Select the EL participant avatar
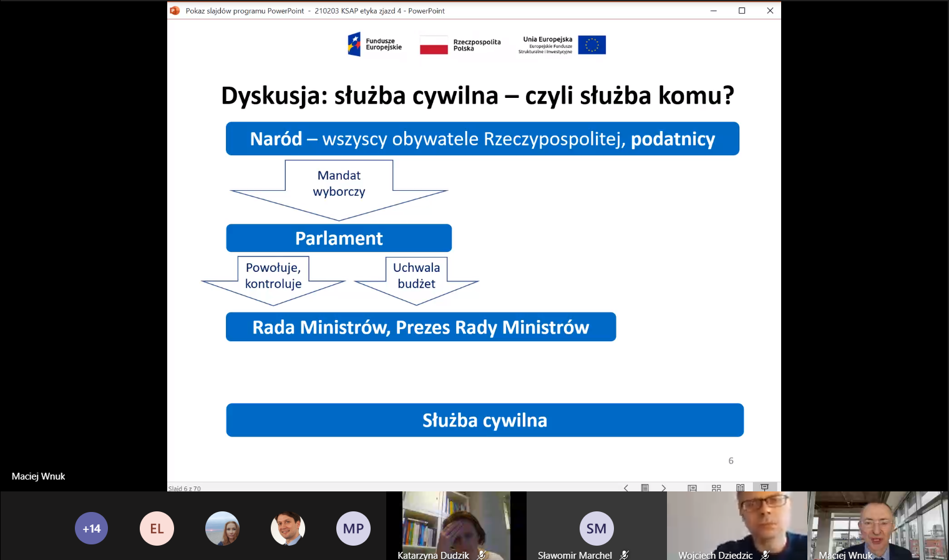 [x=157, y=528]
